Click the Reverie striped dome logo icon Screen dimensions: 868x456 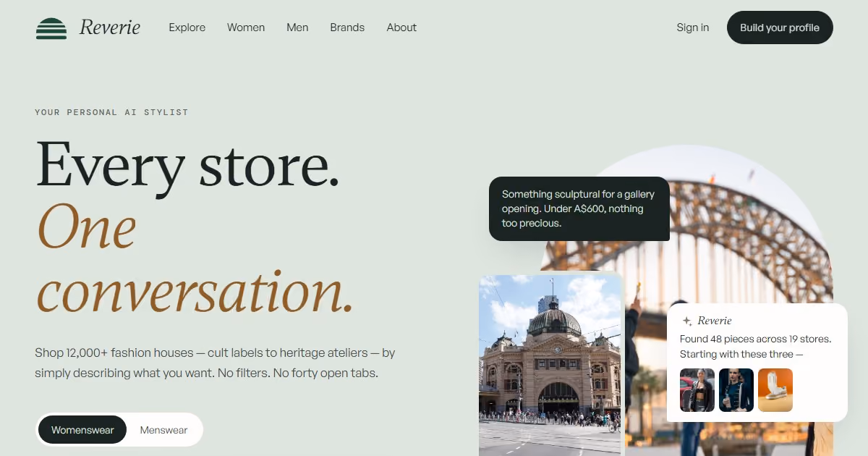click(x=51, y=28)
